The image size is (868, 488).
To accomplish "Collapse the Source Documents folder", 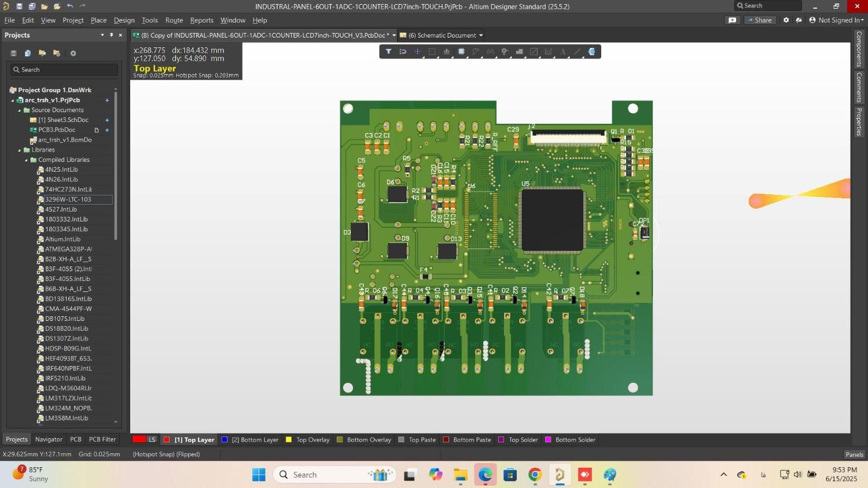I will (x=20, y=110).
